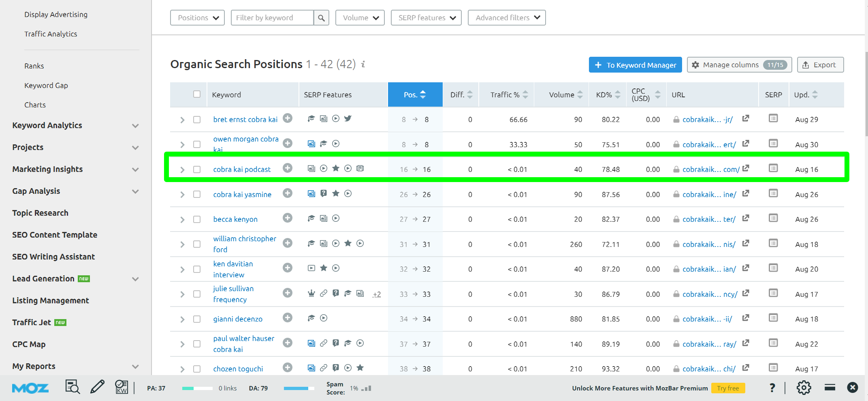Open MozBar page analysis icon
The height and width of the screenshot is (401, 868).
(73, 387)
